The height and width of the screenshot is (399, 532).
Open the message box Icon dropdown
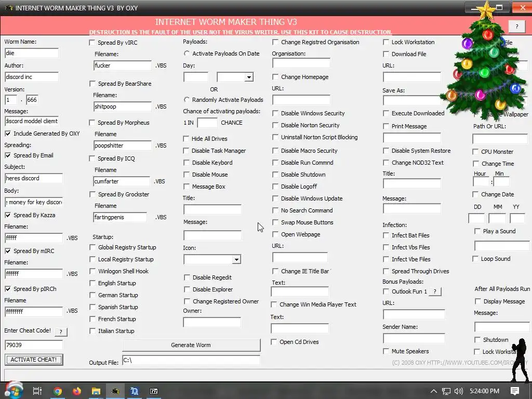(x=236, y=260)
